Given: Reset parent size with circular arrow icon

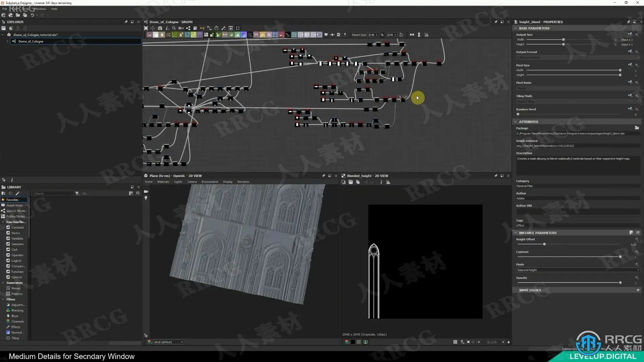Looking at the screenshot, I should click(x=401, y=35).
